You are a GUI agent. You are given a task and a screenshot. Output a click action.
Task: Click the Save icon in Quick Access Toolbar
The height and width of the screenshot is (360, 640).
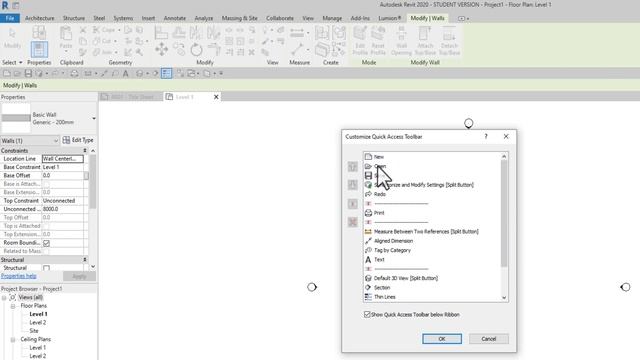(x=28, y=73)
